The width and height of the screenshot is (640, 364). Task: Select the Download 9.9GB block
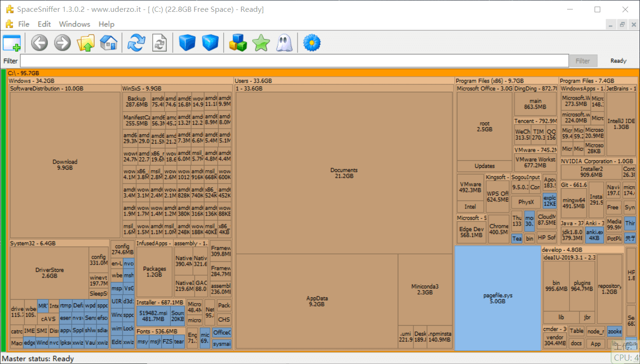click(65, 165)
